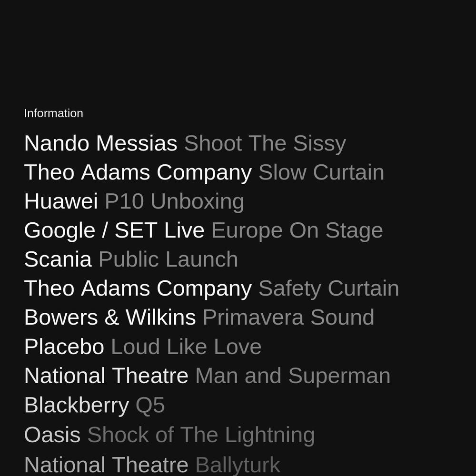Click the Loud Like Love title text
The image size is (476, 476).
pos(187,347)
